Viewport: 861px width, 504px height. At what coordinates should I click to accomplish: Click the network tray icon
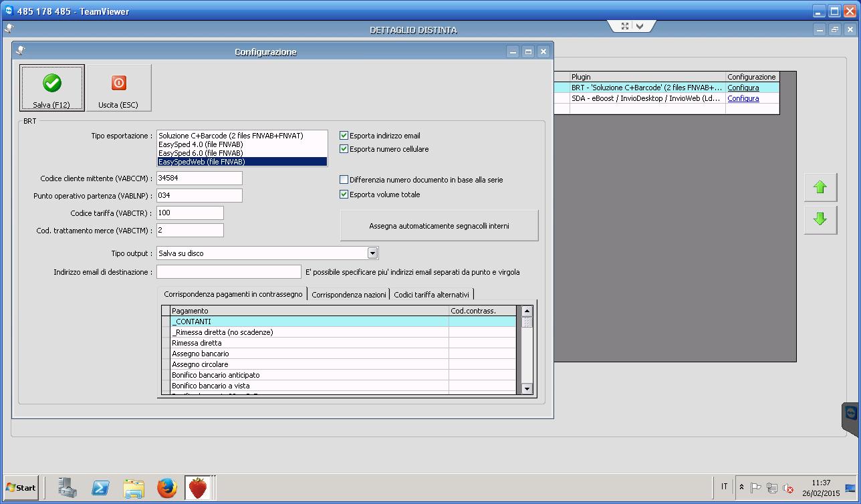[x=772, y=488]
